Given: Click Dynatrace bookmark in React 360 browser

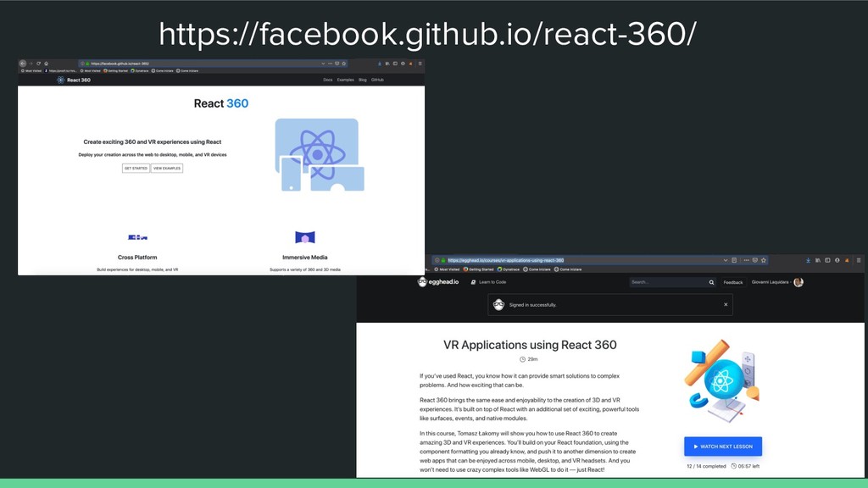Looking at the screenshot, I should coord(140,71).
